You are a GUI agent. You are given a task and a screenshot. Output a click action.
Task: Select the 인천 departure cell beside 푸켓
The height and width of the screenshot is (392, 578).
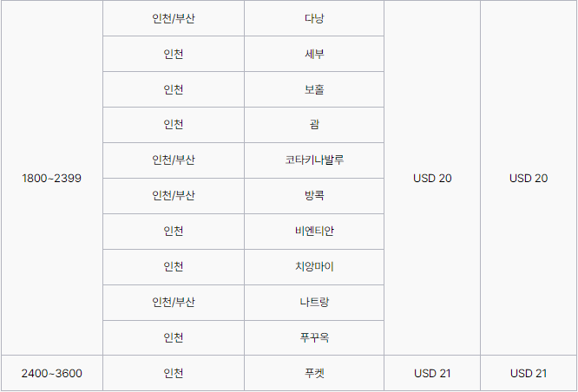pos(174,374)
